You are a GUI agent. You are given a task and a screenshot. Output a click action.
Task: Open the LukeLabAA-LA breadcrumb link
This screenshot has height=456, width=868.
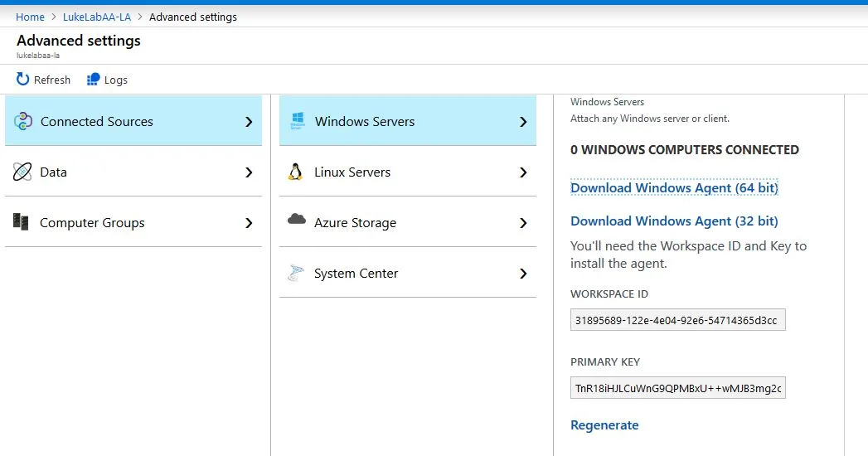[x=97, y=17]
